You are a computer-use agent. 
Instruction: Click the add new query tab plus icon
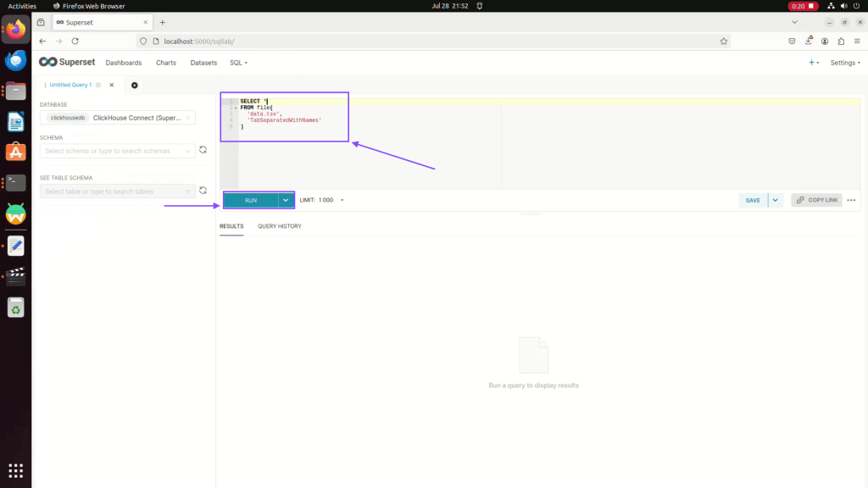point(134,85)
